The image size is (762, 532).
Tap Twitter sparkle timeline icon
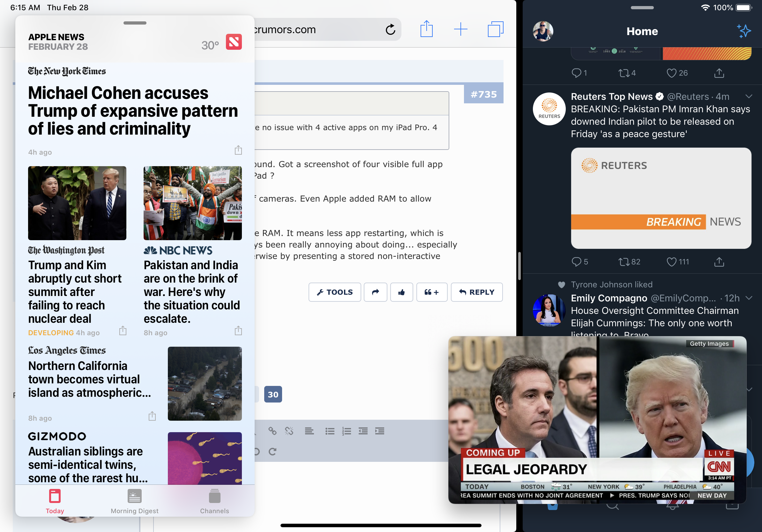(744, 31)
